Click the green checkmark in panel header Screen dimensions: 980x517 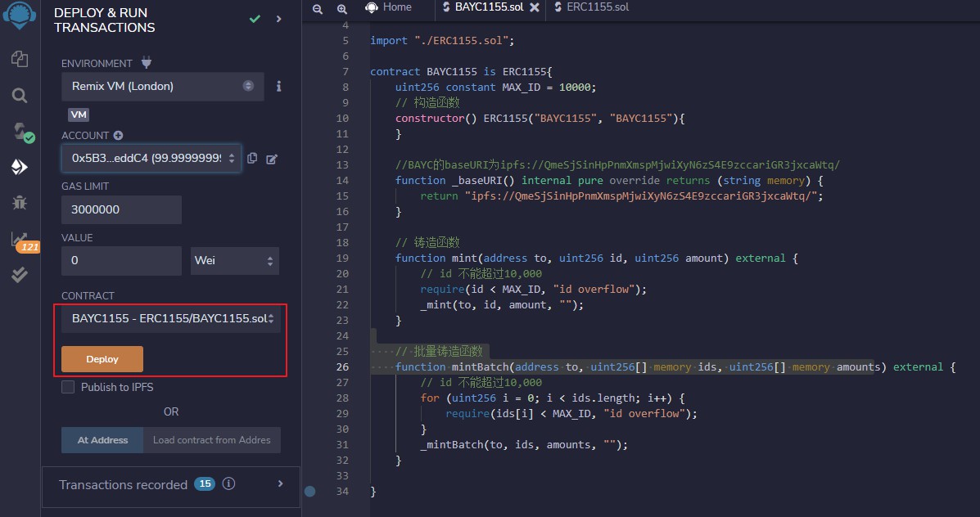coord(255,20)
